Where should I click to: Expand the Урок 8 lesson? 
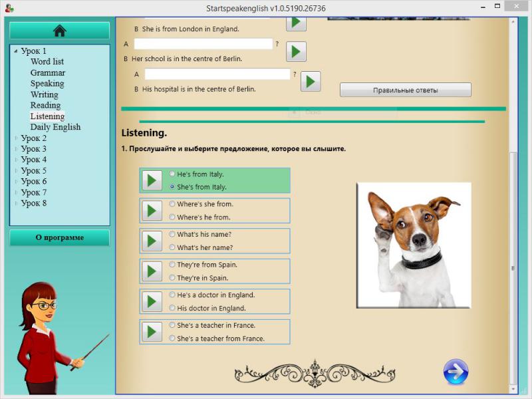click(15, 203)
